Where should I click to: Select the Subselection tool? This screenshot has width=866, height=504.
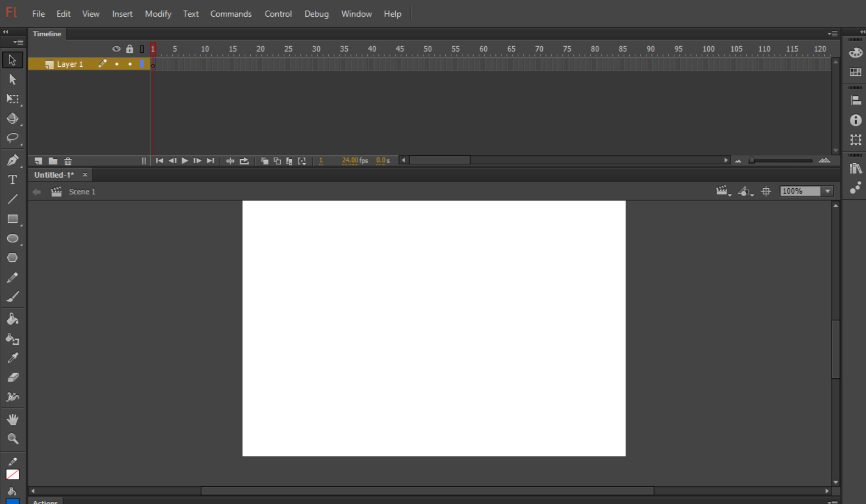pyautogui.click(x=12, y=80)
